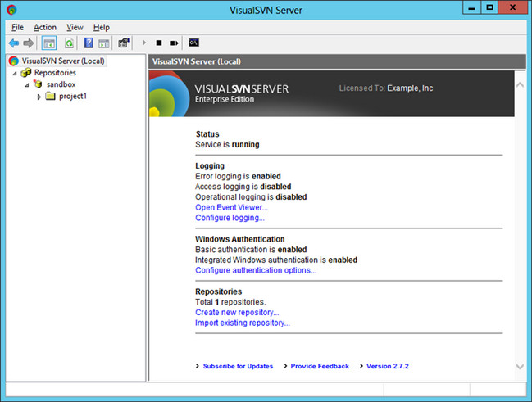Click 'Operational logging is disabled' text
The image size is (532, 402).
(251, 197)
